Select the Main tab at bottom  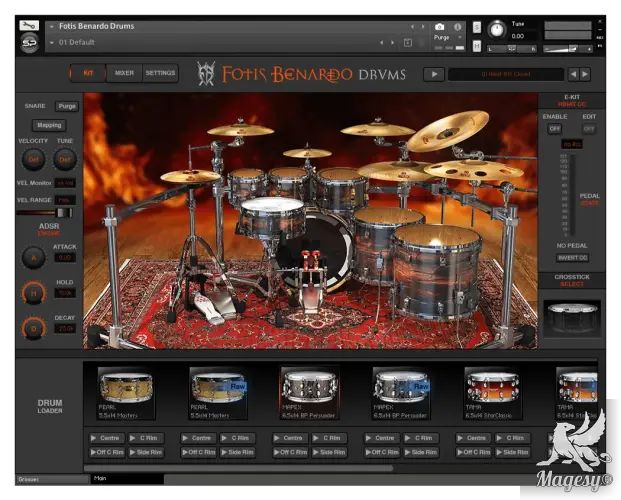pos(127,479)
